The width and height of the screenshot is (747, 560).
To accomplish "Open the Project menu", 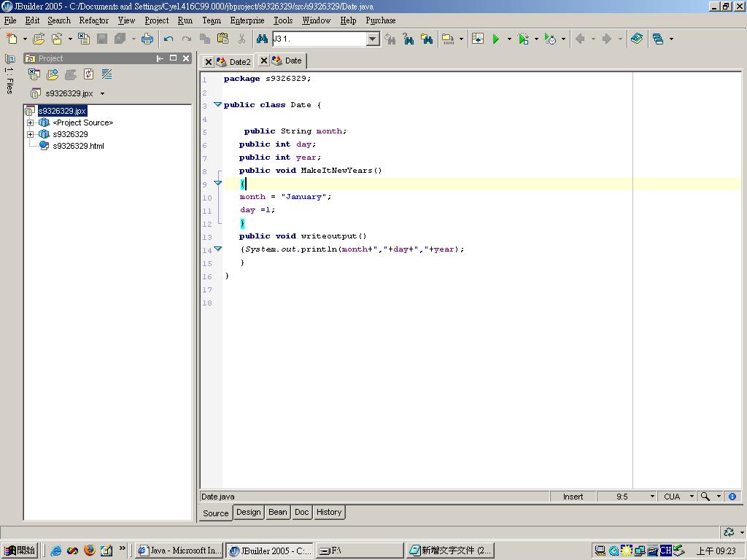I will pyautogui.click(x=157, y=20).
